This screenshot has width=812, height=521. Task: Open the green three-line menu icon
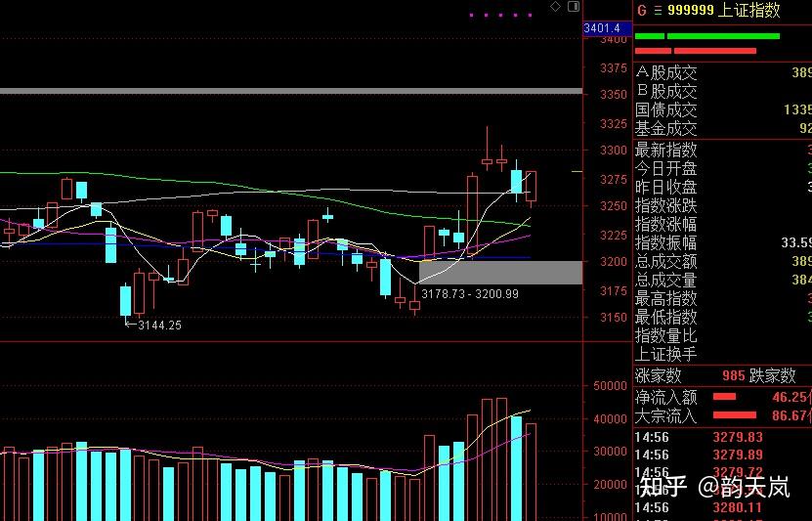tap(657, 10)
